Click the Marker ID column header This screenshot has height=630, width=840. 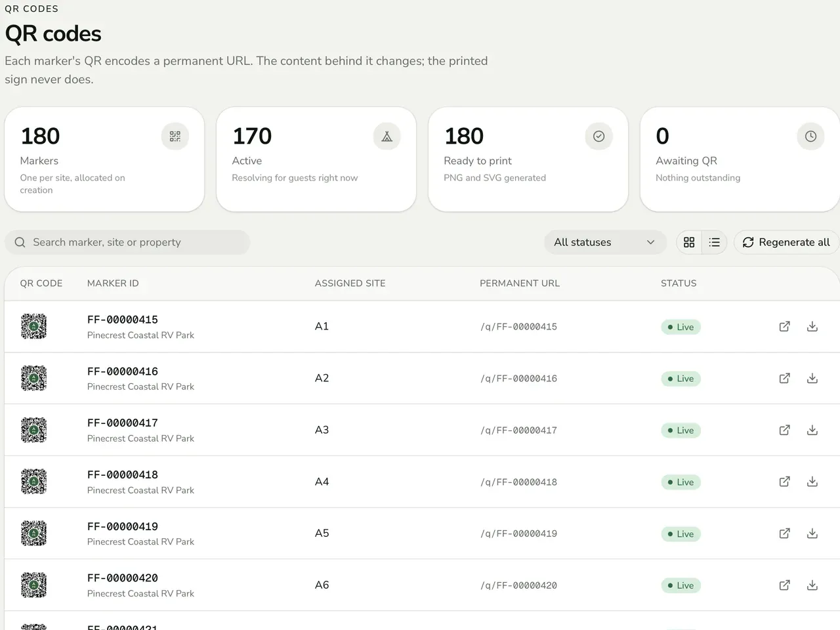point(113,283)
